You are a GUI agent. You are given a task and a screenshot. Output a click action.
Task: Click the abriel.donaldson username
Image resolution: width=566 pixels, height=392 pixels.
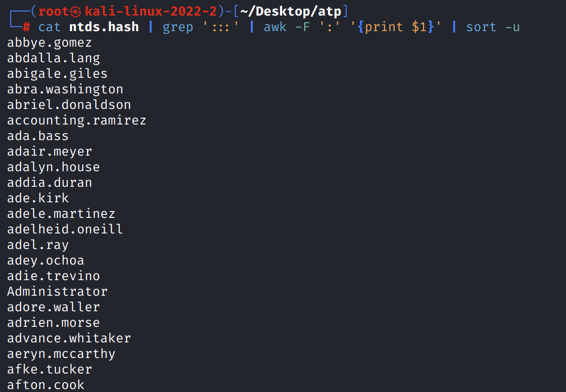69,105
